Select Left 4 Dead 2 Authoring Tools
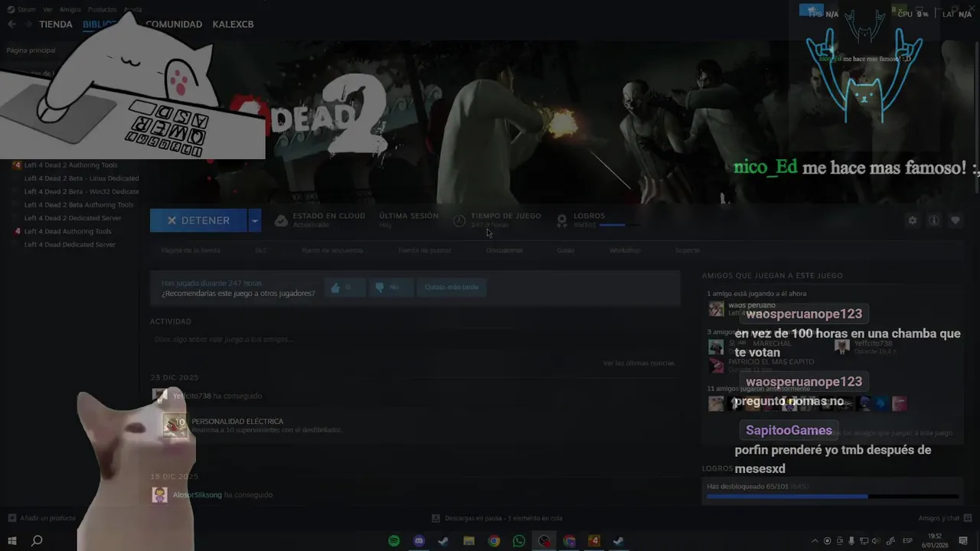Screen dimensions: 980x551 [70, 165]
